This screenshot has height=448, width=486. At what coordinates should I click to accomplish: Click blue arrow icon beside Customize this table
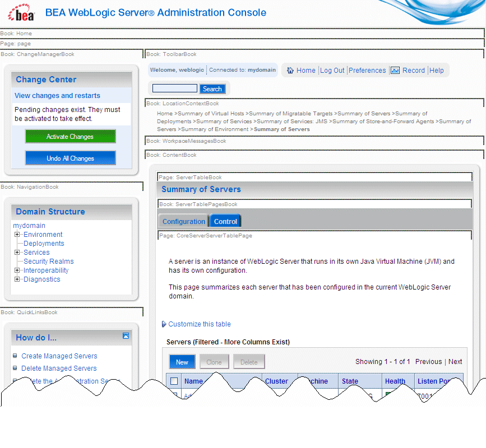pos(163,324)
